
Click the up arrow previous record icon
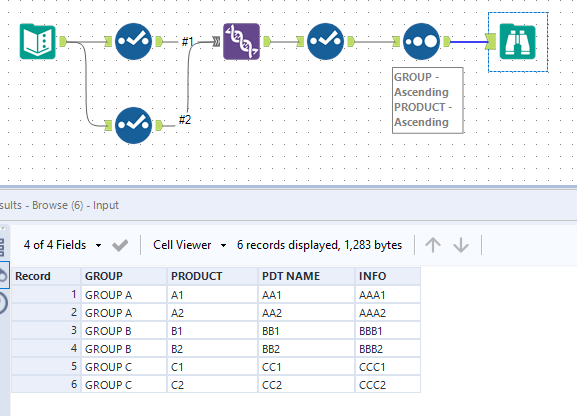click(x=433, y=245)
